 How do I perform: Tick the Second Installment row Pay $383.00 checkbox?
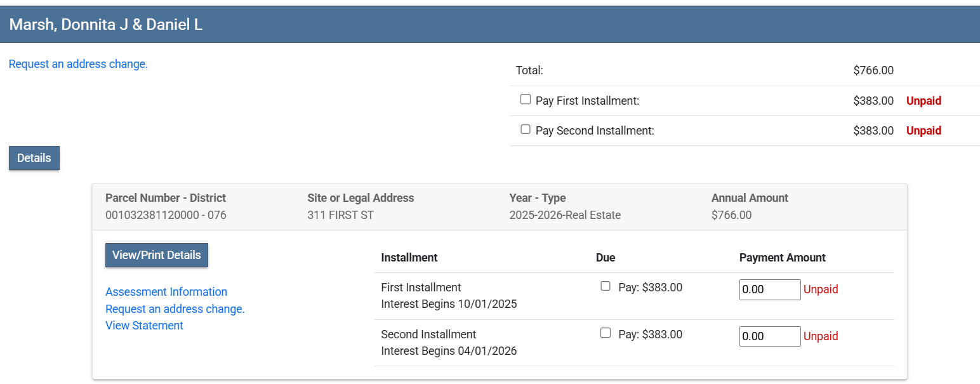606,333
